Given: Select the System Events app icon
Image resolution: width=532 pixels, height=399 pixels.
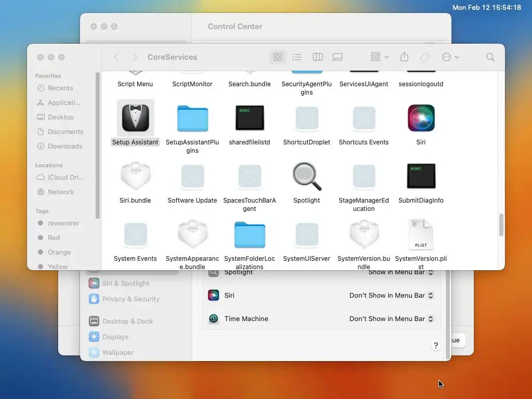Looking at the screenshot, I should (x=136, y=234).
